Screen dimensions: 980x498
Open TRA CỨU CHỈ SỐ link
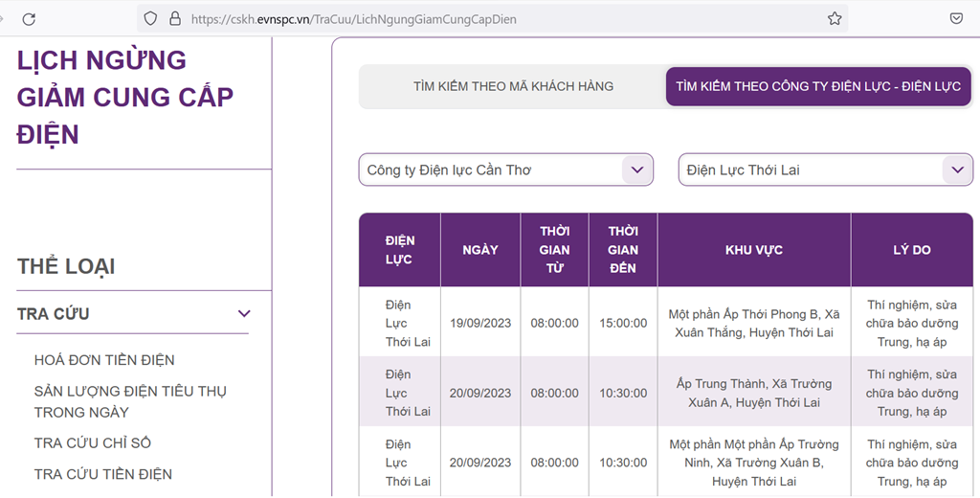(x=93, y=443)
